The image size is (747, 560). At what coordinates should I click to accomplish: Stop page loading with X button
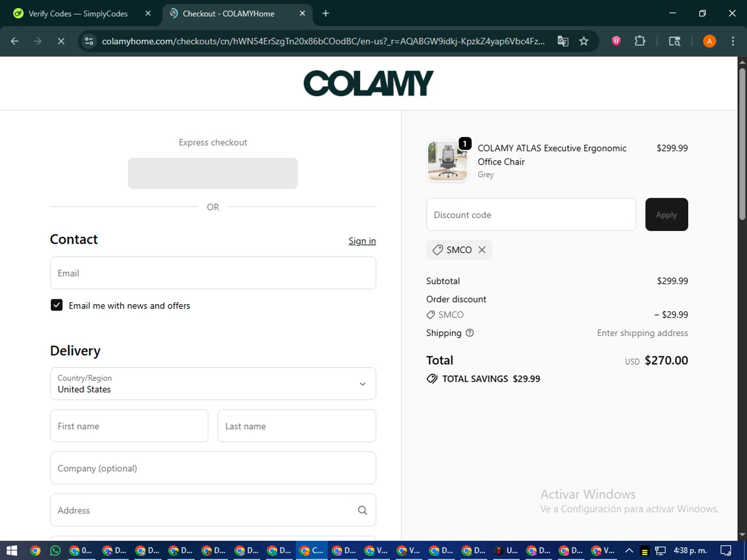click(61, 41)
